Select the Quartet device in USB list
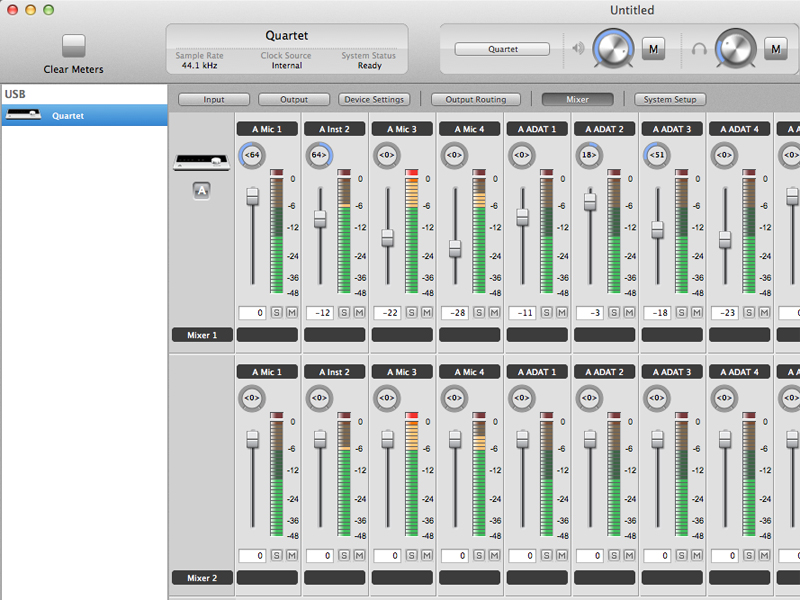This screenshot has height=600, width=800. pyautogui.click(x=85, y=115)
